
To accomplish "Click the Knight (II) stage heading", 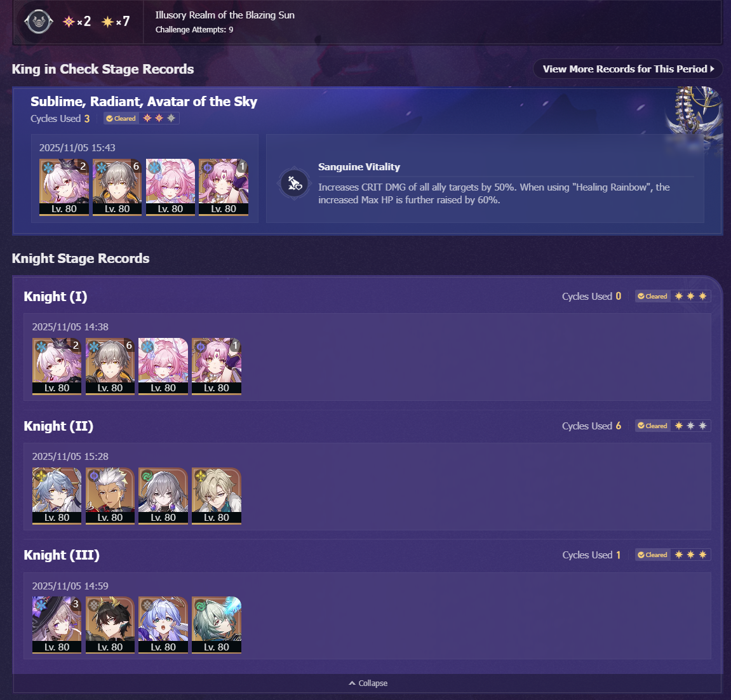I will (58, 426).
